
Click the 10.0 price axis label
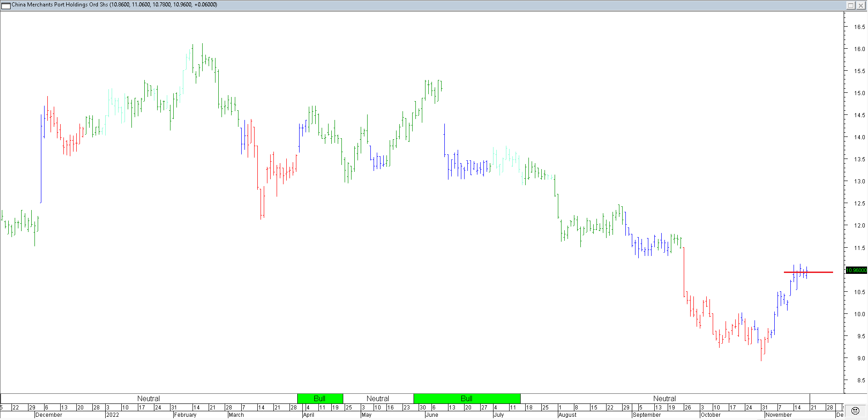click(x=859, y=314)
